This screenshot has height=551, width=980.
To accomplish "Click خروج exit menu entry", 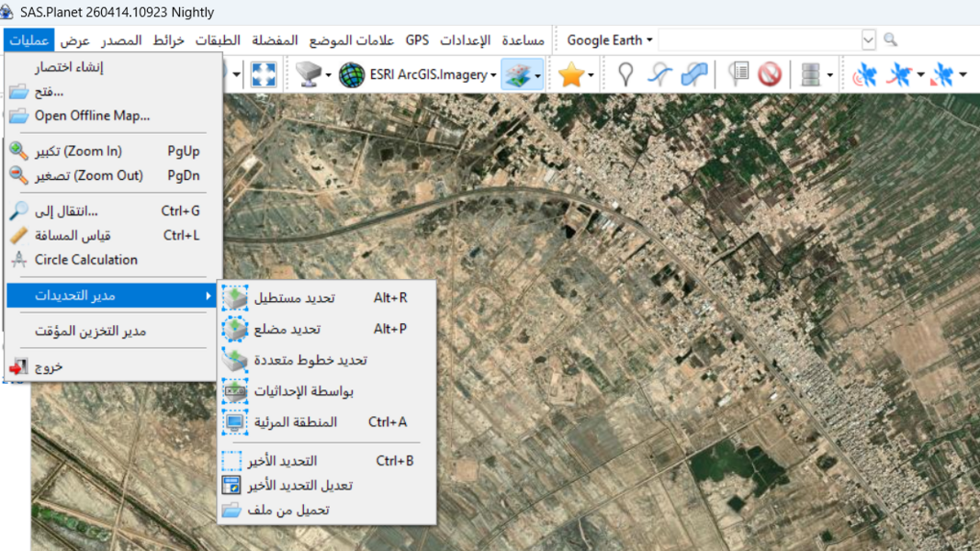I will 49,366.
